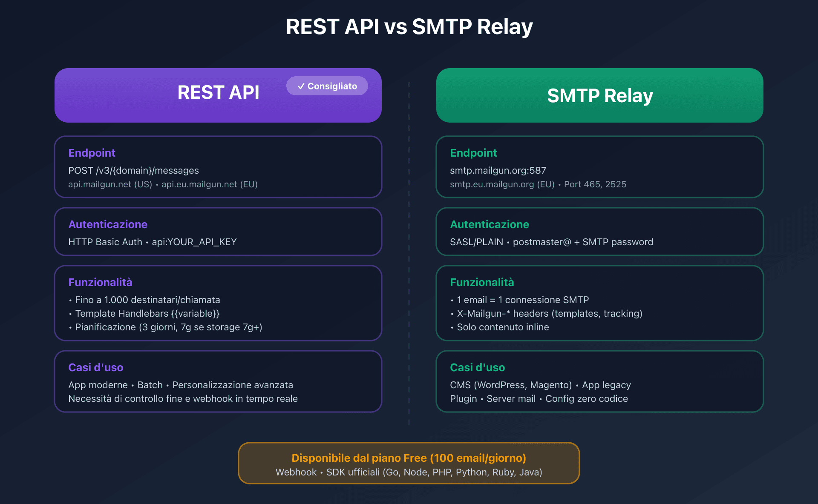The width and height of the screenshot is (818, 504).
Task: Open the SMTP Relay Funzionalità card
Action: (600, 303)
